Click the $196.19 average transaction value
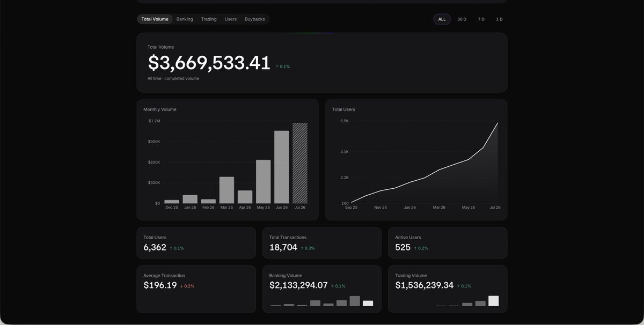Screen dimensions: 644x325 click(x=160, y=286)
